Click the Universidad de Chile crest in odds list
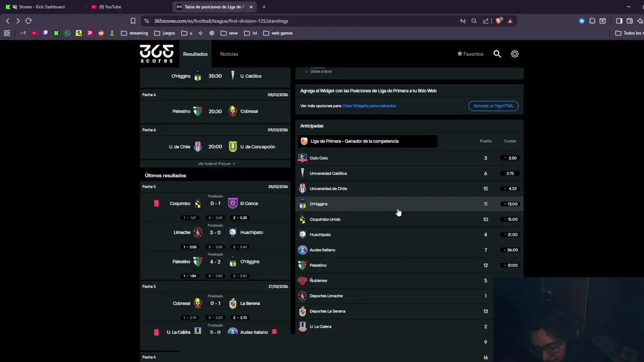Image resolution: width=644 pixels, height=362 pixels. coord(302,189)
